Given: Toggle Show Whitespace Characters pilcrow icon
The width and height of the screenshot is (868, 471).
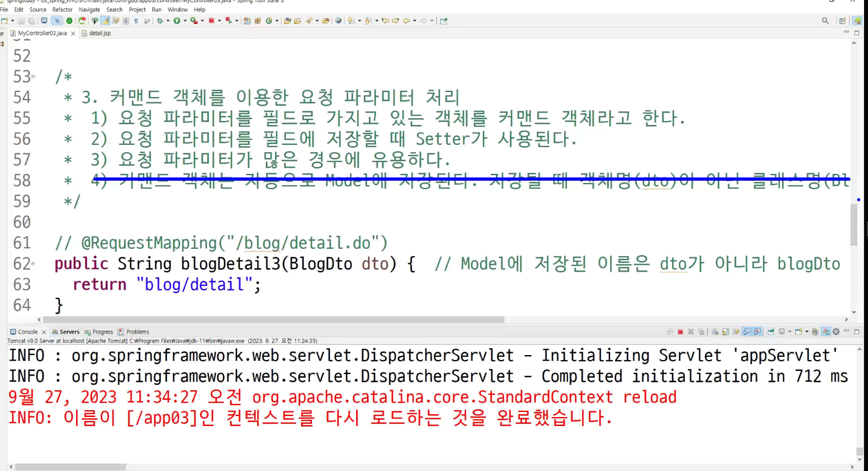Looking at the screenshot, I should (x=136, y=20).
